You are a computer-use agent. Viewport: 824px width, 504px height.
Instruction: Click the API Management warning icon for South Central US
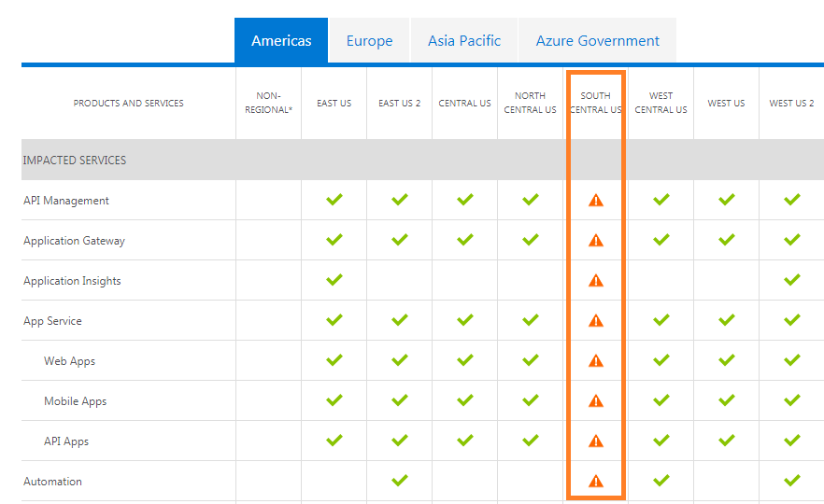[x=596, y=200]
